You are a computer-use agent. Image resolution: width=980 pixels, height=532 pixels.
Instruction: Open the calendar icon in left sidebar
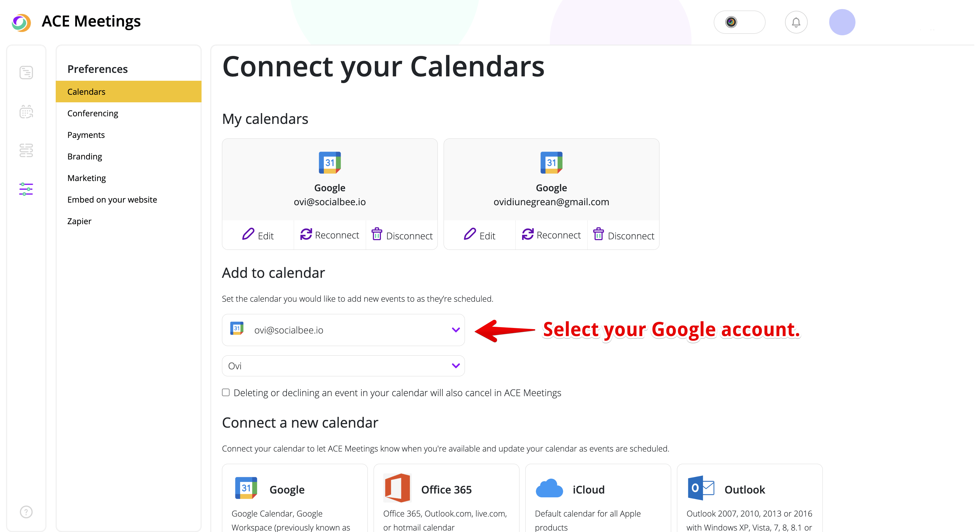tap(26, 112)
